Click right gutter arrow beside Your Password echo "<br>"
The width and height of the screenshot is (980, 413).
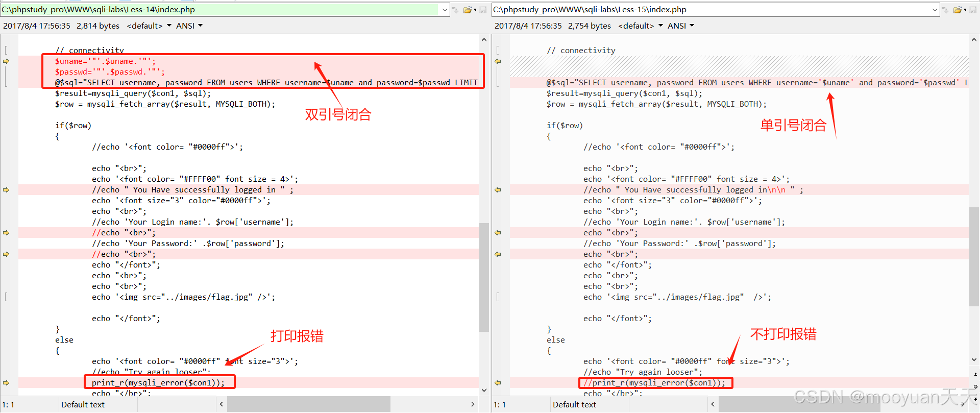tap(498, 233)
